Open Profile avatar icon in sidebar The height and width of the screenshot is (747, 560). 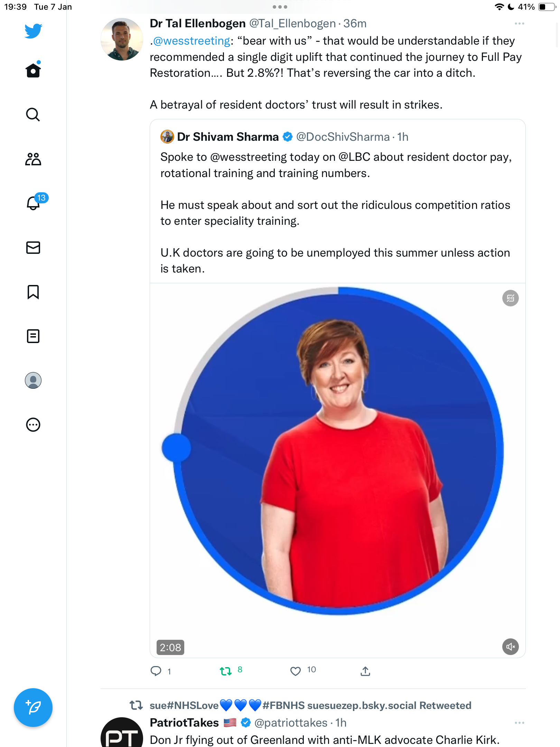[x=33, y=380]
